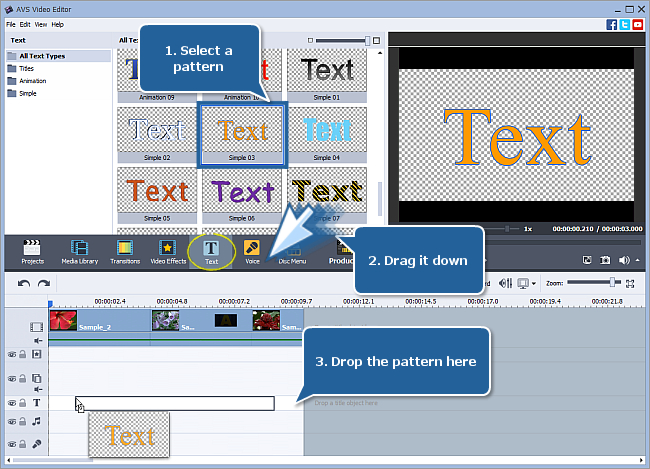The image size is (650, 469).
Task: Adjust the timeline Zoom slider
Action: pos(611,283)
